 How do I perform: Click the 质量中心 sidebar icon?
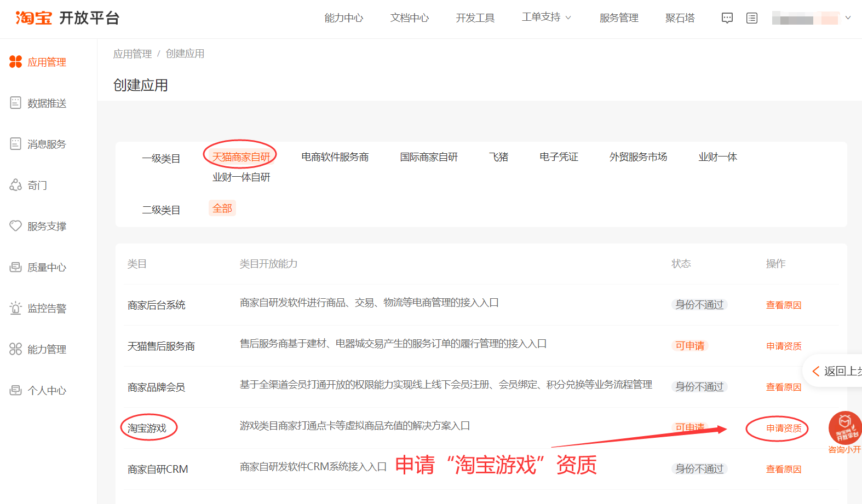pyautogui.click(x=16, y=267)
